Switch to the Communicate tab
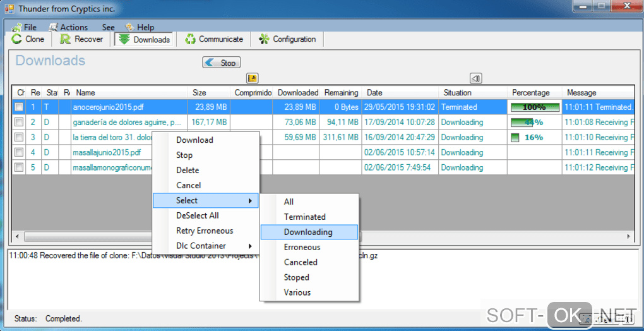The height and width of the screenshot is (331, 644). (215, 39)
